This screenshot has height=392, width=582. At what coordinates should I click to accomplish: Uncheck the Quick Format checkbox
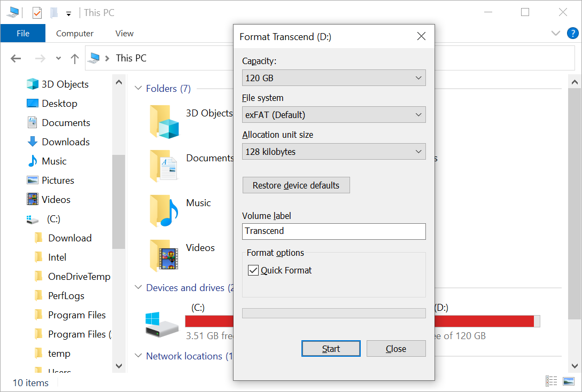253,270
